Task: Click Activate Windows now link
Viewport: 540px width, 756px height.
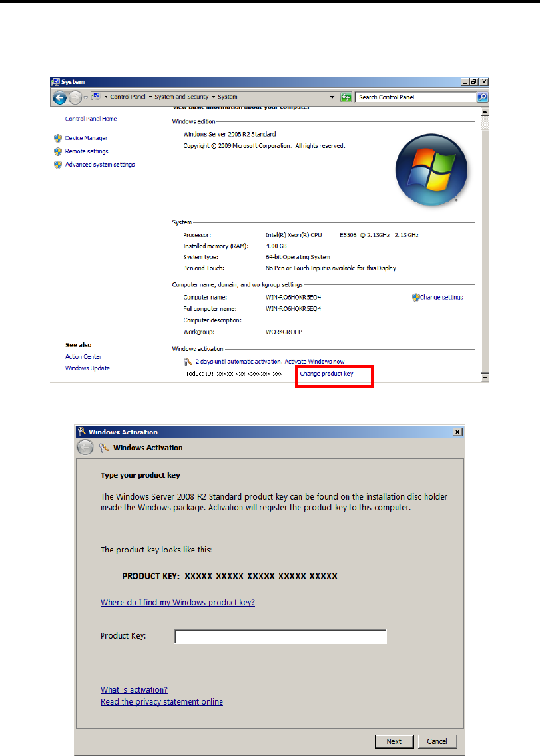Action: coord(314,362)
